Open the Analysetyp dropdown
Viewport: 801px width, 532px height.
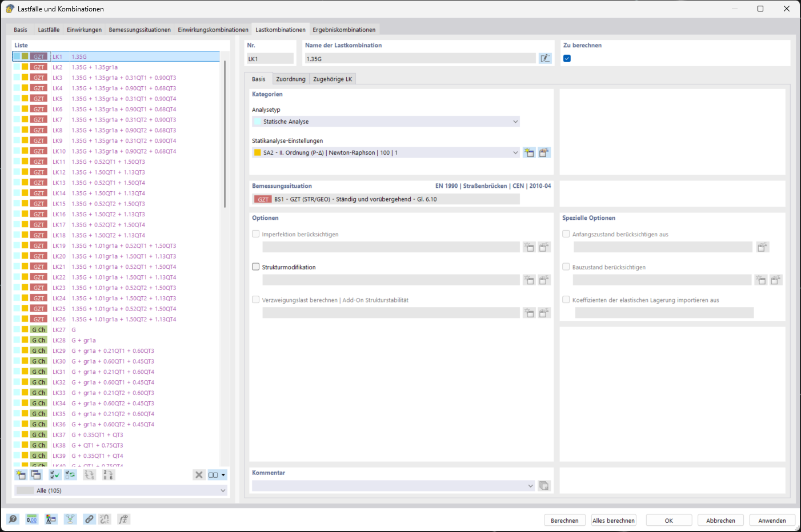(515, 121)
